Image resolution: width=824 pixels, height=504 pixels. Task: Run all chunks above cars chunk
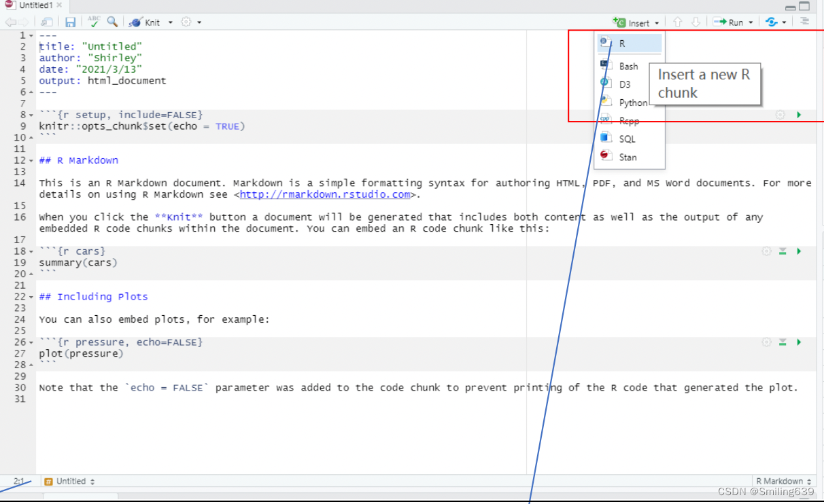click(783, 251)
